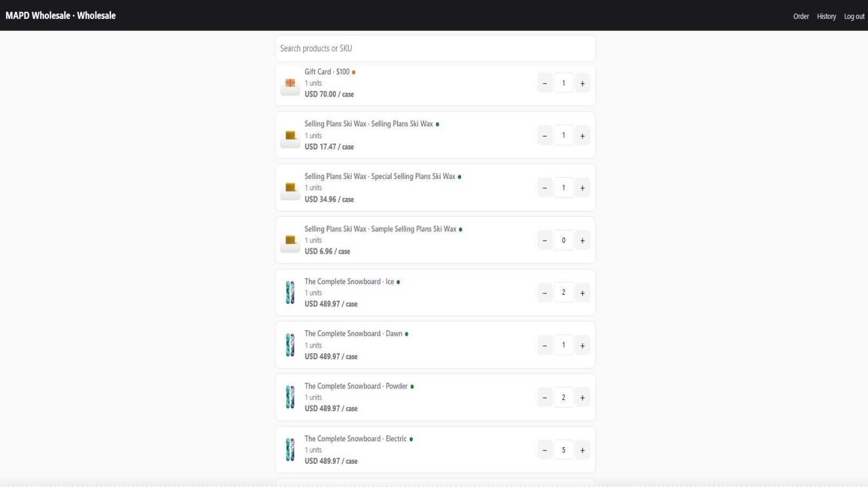Increase Complete Snowboard Electric quantity
The image size is (868, 488).
(582, 450)
